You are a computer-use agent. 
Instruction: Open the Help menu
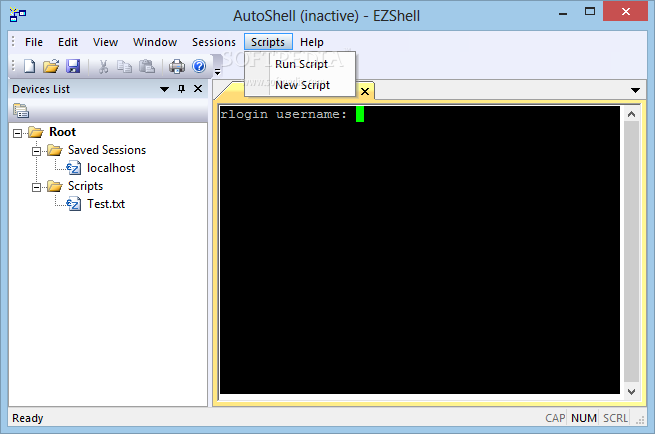click(312, 42)
